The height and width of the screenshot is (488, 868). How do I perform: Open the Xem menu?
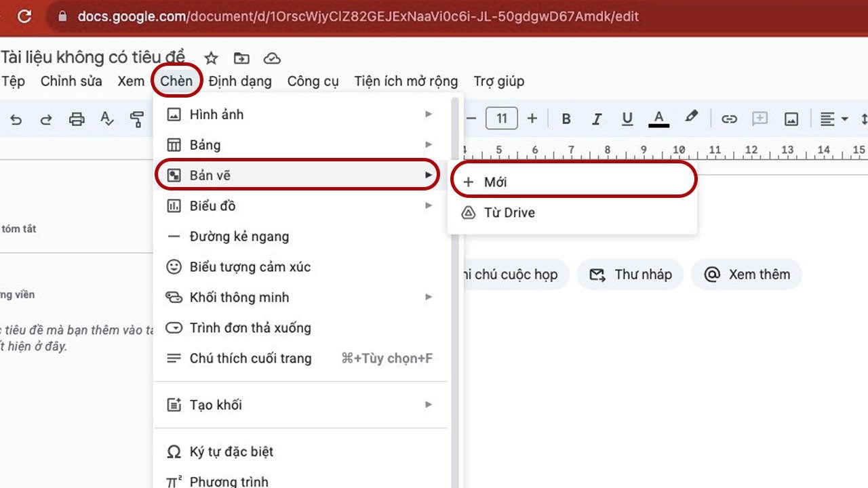(x=131, y=81)
